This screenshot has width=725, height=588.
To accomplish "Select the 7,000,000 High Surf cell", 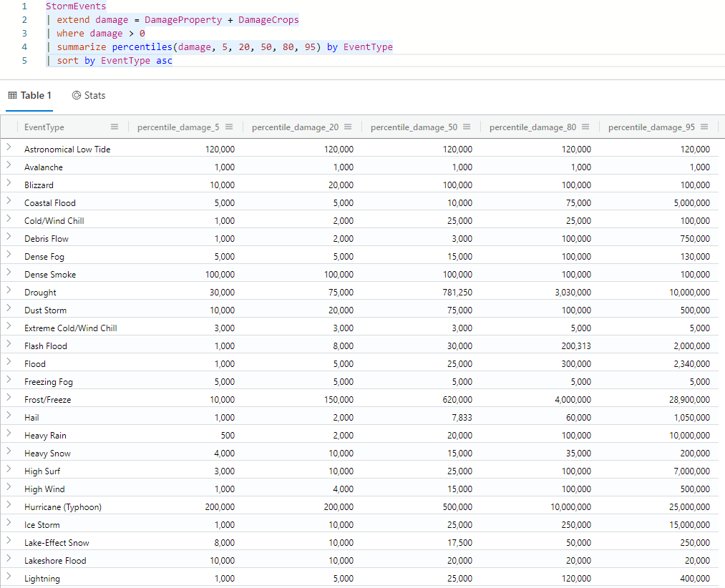I will pyautogui.click(x=691, y=471).
